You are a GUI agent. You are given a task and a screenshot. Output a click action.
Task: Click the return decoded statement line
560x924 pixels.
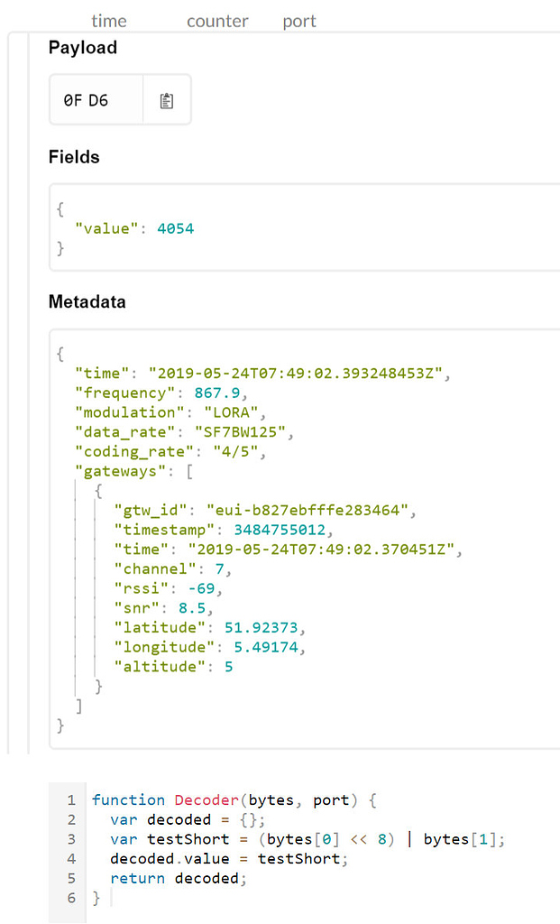pos(179,879)
